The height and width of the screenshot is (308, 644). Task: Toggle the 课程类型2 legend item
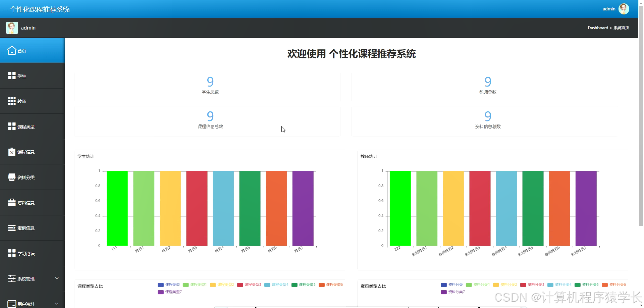pyautogui.click(x=222, y=285)
